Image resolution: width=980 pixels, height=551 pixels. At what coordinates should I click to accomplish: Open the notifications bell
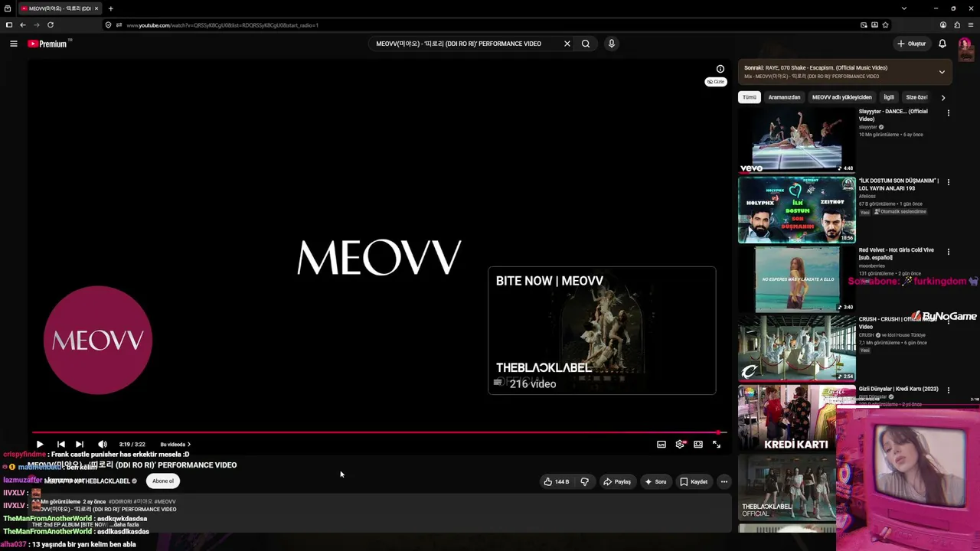pos(942,44)
